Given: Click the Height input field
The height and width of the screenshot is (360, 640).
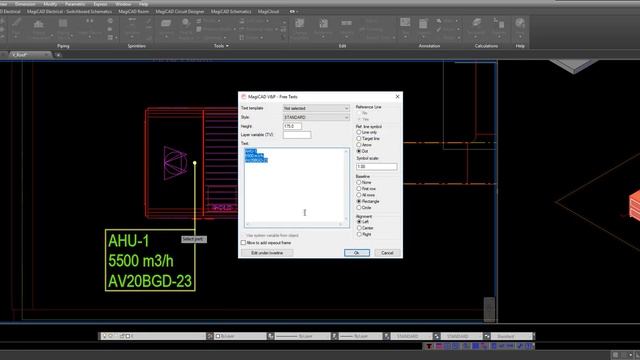Looking at the screenshot, I should point(292,126).
